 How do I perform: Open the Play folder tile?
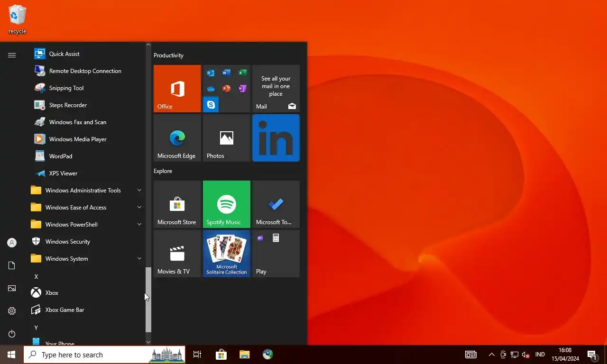pos(276,254)
